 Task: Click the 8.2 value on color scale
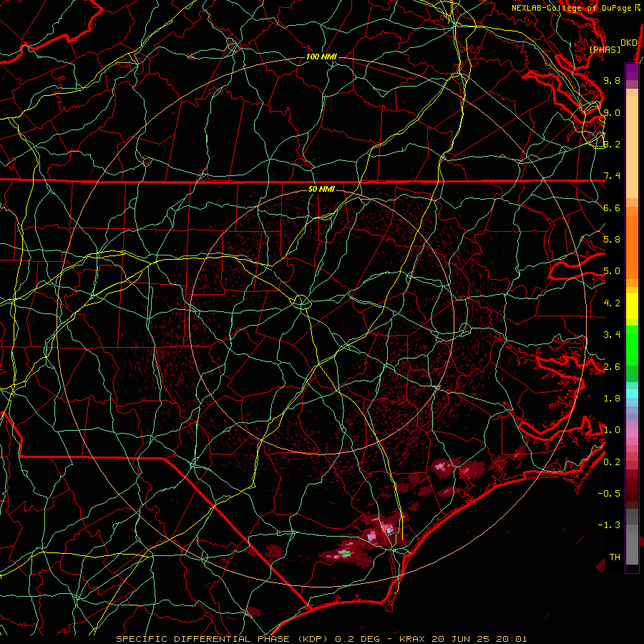612,144
